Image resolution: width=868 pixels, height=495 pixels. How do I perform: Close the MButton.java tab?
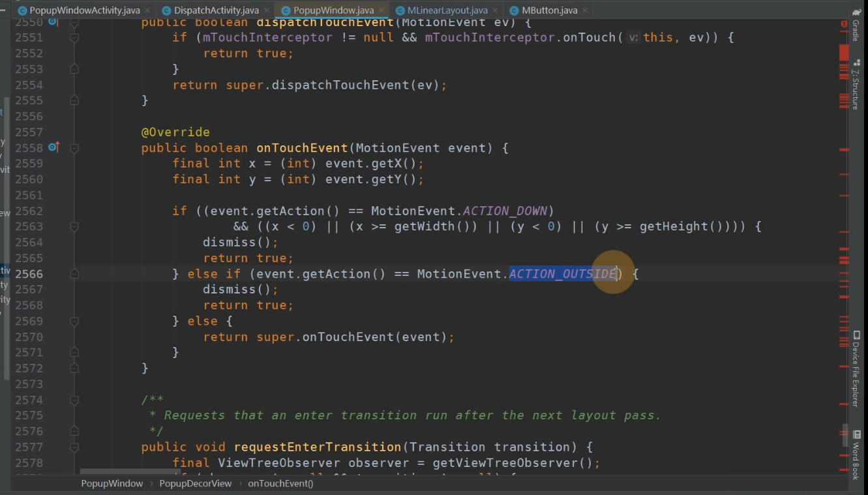pyautogui.click(x=584, y=10)
